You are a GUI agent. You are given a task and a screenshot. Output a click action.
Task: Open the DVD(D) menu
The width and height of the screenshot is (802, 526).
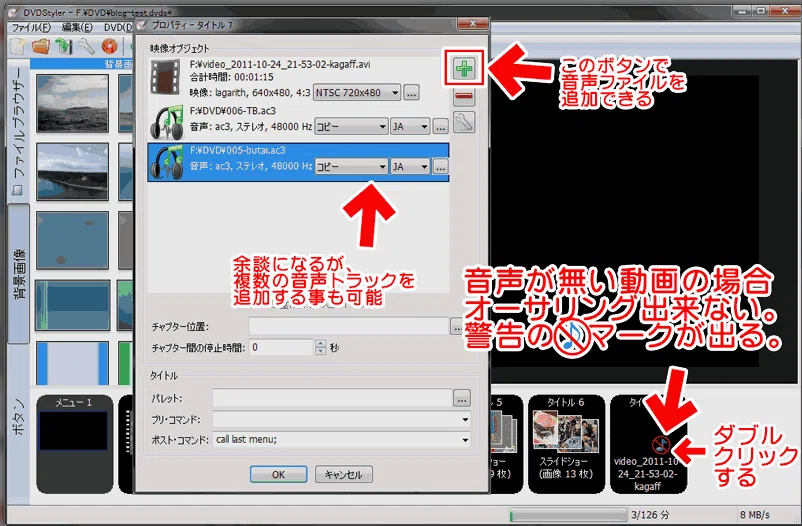pyautogui.click(x=118, y=27)
